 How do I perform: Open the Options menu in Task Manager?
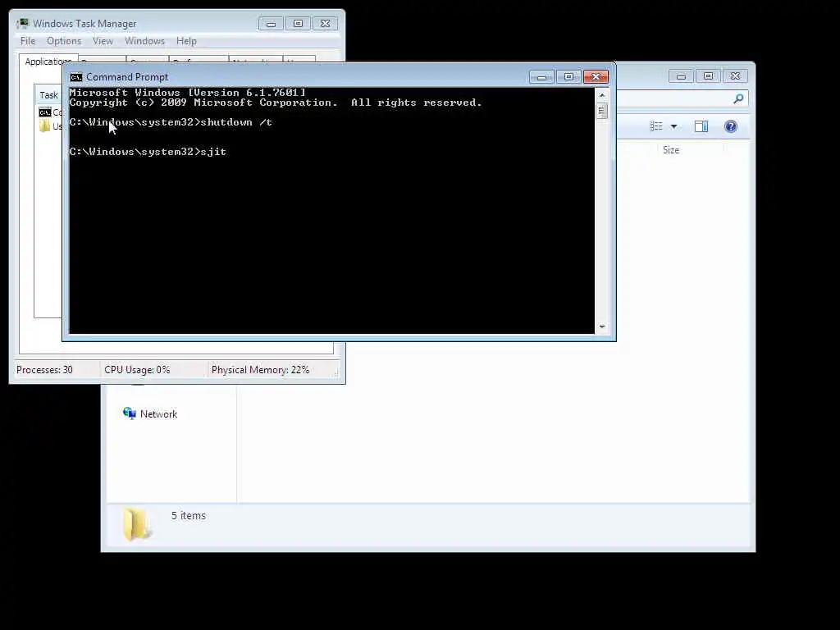(x=64, y=41)
